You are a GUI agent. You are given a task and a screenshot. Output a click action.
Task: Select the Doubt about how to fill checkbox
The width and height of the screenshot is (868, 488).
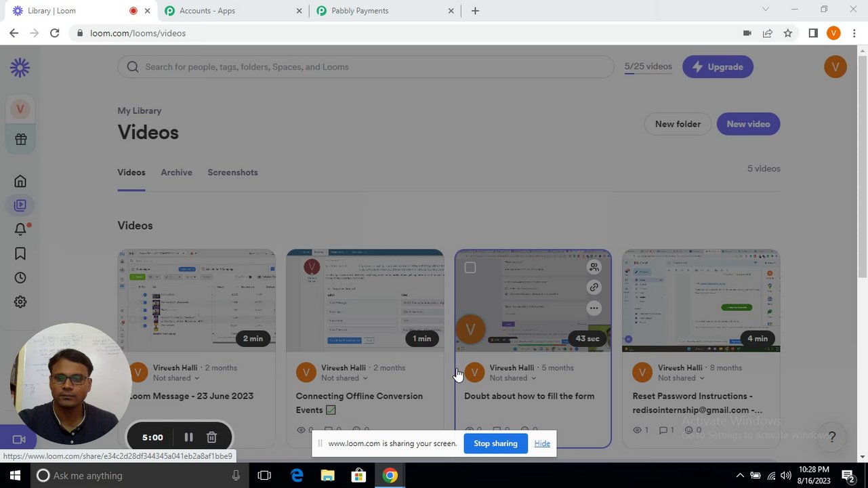470,268
